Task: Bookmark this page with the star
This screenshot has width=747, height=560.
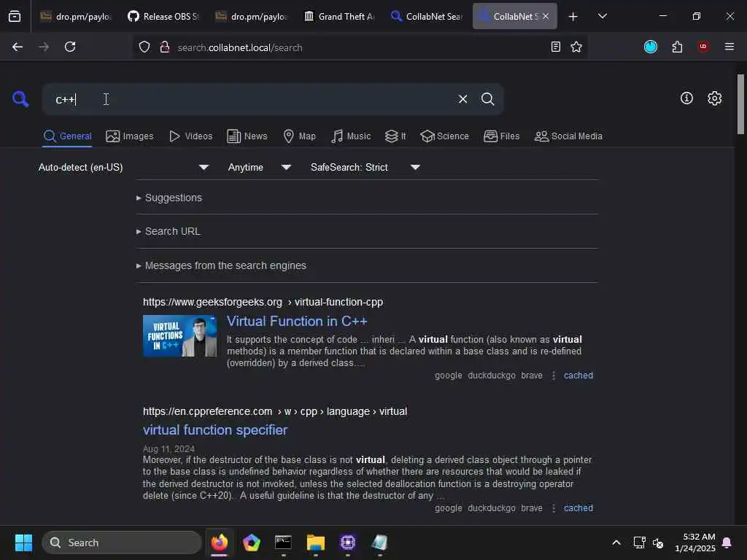Action: point(576,47)
